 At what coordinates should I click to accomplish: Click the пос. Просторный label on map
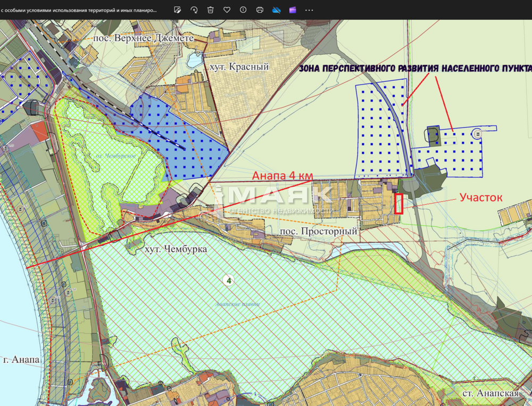(318, 232)
